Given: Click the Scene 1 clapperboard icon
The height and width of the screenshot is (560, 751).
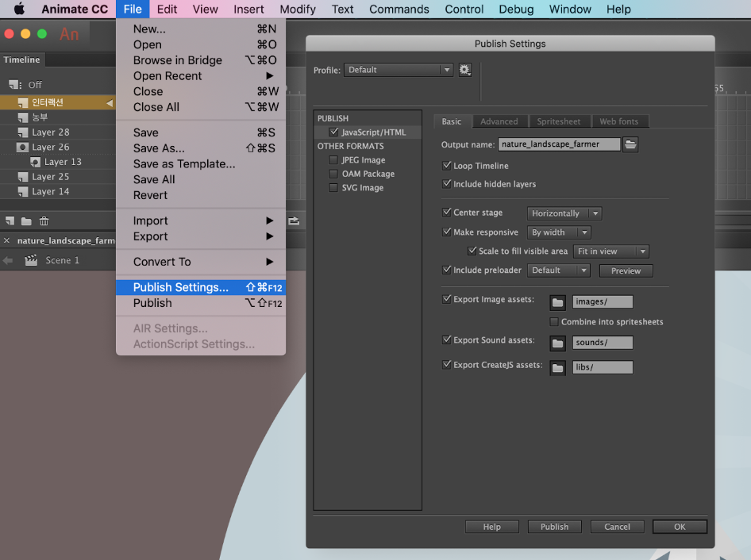Looking at the screenshot, I should (x=31, y=260).
